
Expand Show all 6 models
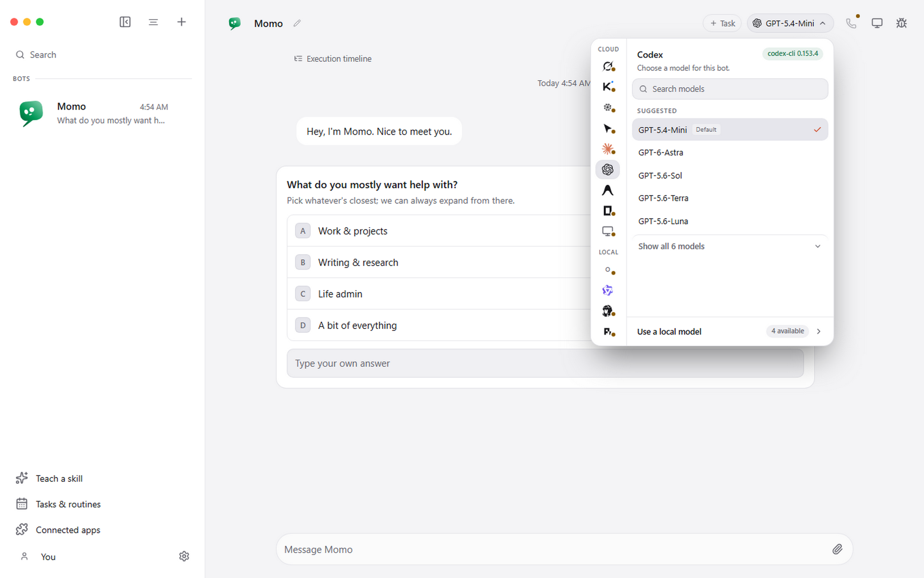point(730,246)
